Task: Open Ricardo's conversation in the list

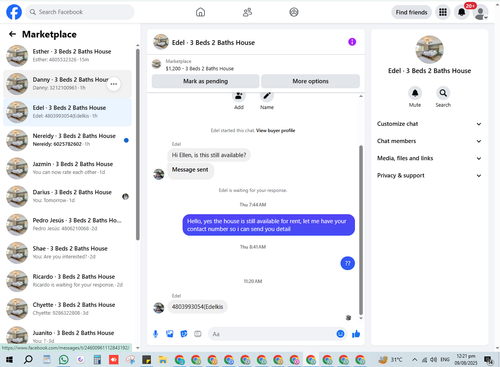Action: pyautogui.click(x=67, y=281)
